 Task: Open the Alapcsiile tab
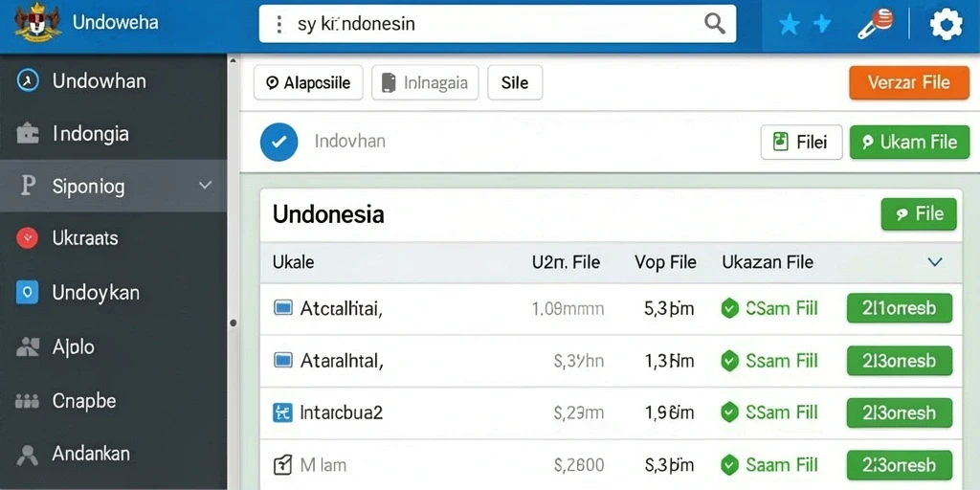click(308, 82)
